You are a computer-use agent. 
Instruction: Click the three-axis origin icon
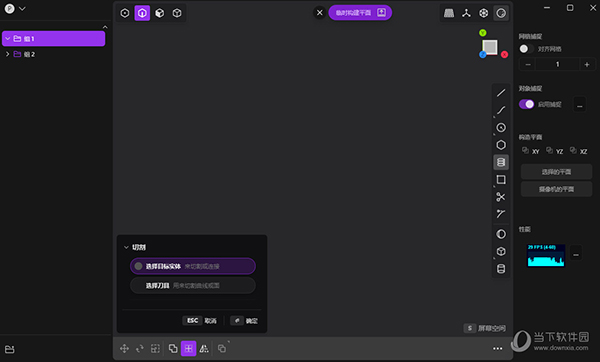point(466,13)
